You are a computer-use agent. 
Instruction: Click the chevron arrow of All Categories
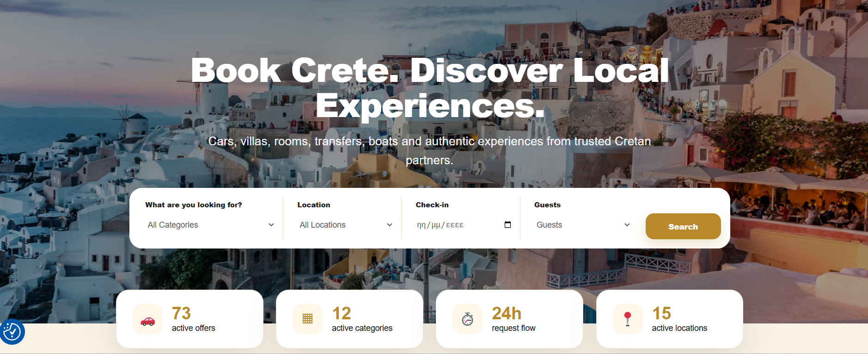click(271, 225)
